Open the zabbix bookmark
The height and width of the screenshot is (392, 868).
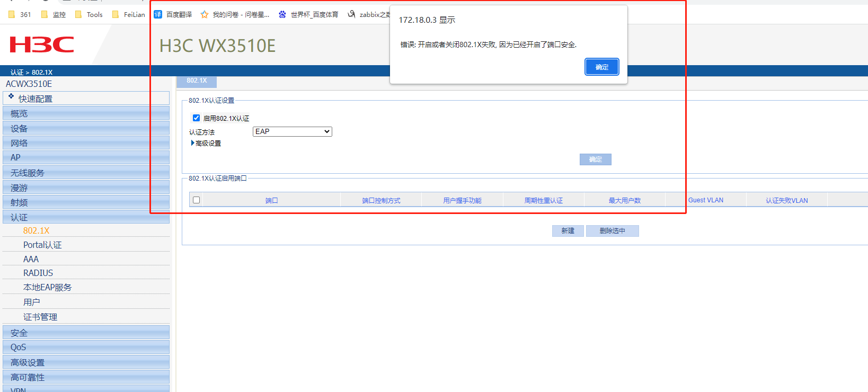click(x=368, y=14)
